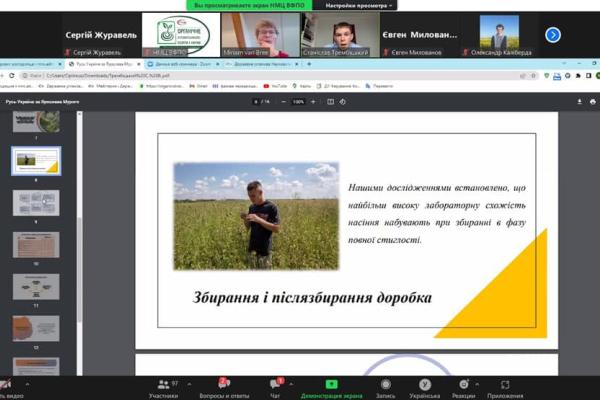The width and height of the screenshot is (600, 400).
Task: Click the PDF title in viewer toolbar
Action: click(x=42, y=102)
